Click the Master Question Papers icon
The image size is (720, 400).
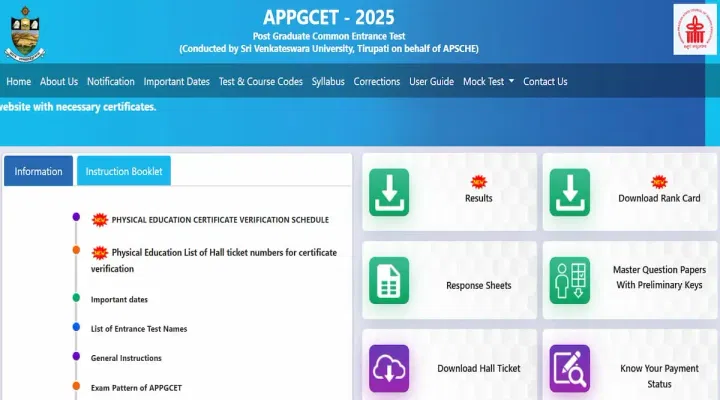pyautogui.click(x=569, y=280)
